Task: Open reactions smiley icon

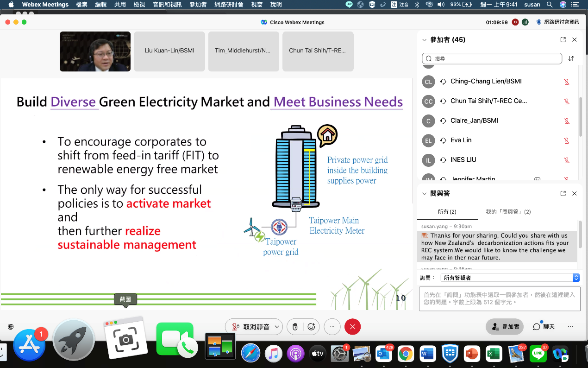Action: coord(312,327)
